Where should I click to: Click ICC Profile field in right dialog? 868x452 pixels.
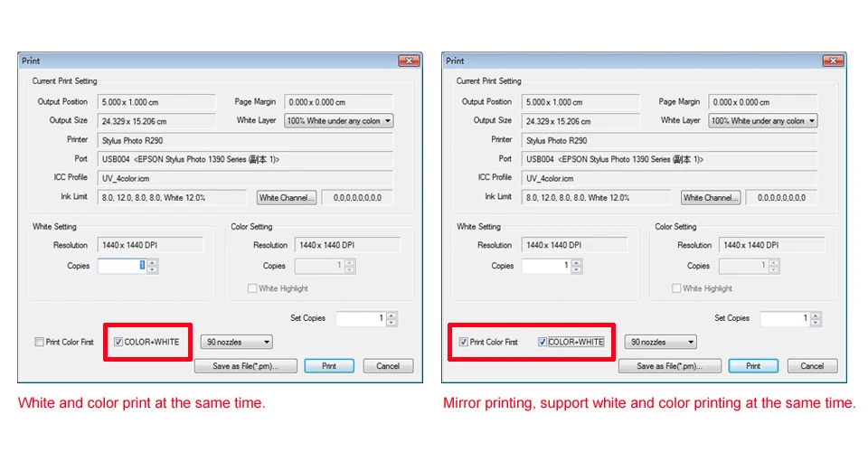(669, 178)
